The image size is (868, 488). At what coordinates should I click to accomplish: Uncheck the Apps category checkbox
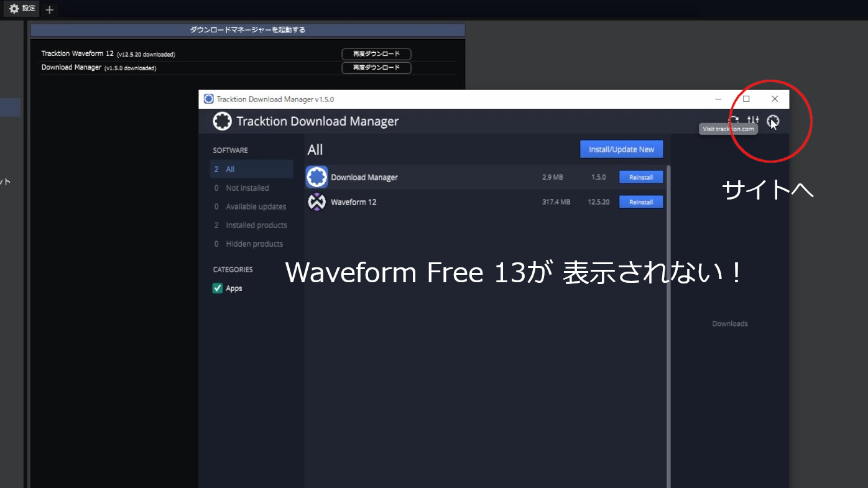coord(218,288)
